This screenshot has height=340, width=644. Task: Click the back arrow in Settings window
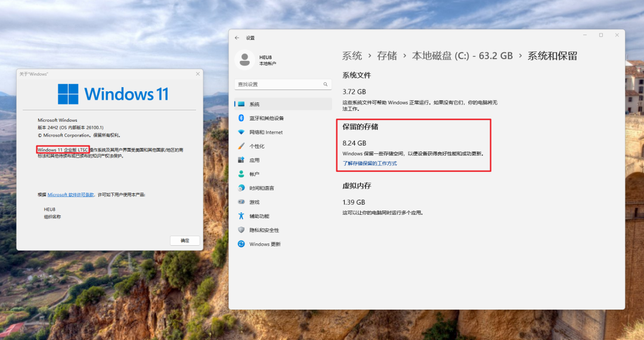pos(237,38)
